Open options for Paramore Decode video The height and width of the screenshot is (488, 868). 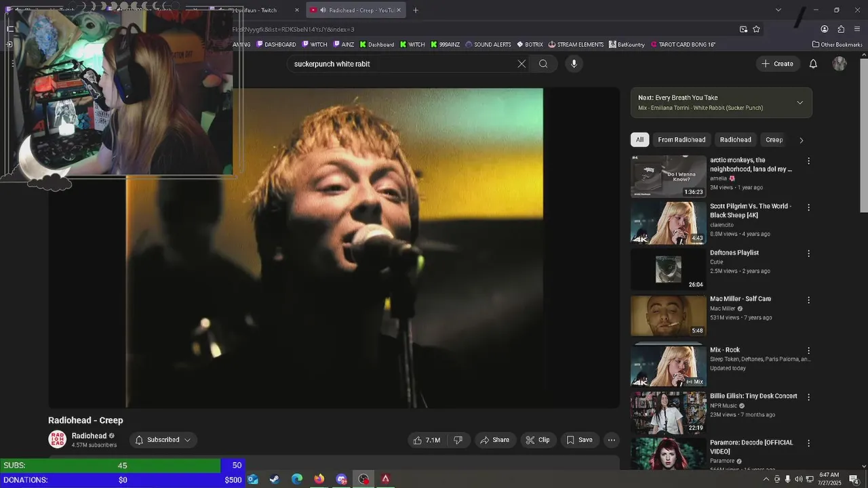point(808,443)
